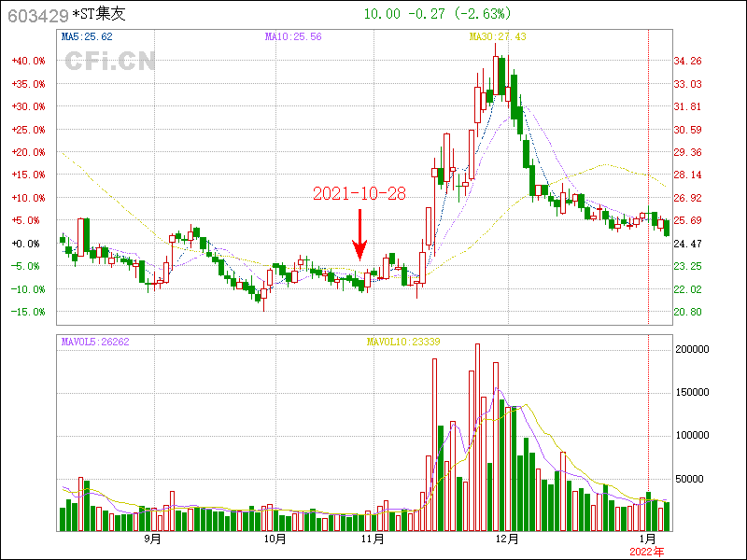The height and width of the screenshot is (560, 747).
Task: Click the -15.0% percentage axis label
Action: tap(27, 312)
